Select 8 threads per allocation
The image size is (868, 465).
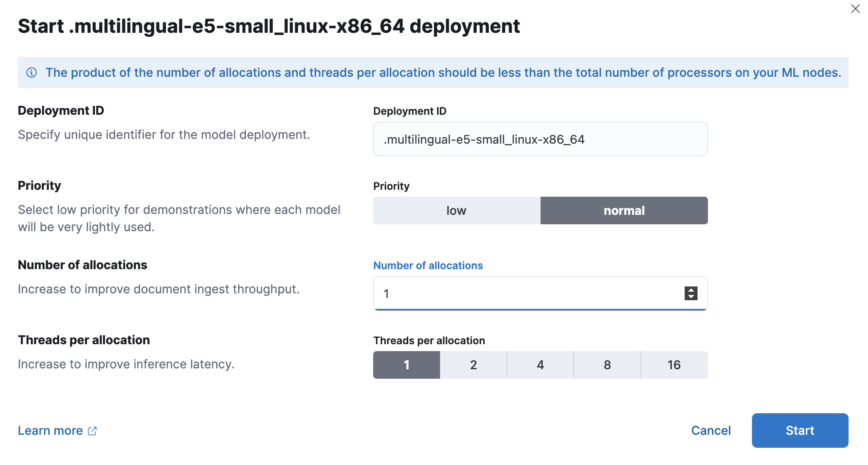click(x=607, y=364)
